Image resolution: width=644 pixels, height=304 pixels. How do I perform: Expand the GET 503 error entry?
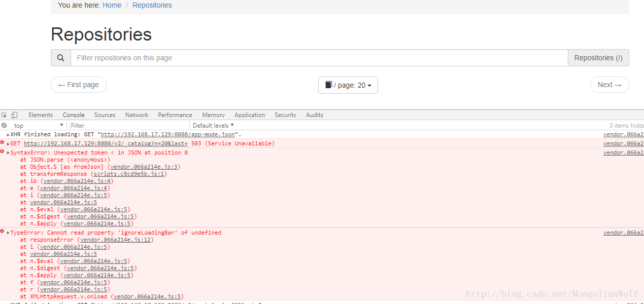coord(8,144)
